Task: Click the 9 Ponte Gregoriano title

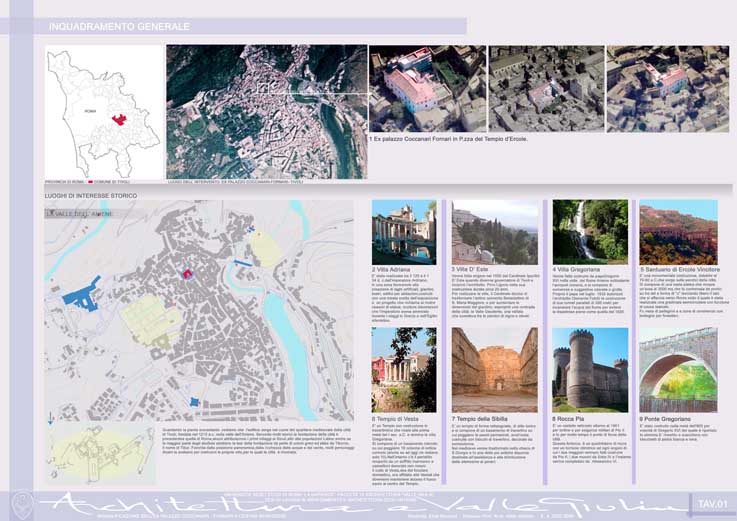Action: 666,418
